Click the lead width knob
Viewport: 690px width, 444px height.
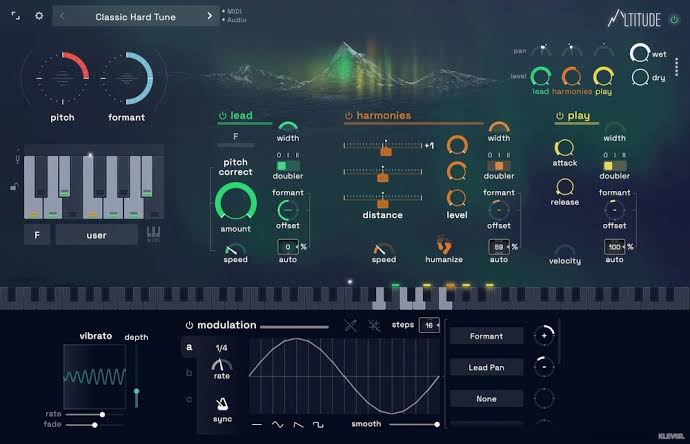pos(288,127)
